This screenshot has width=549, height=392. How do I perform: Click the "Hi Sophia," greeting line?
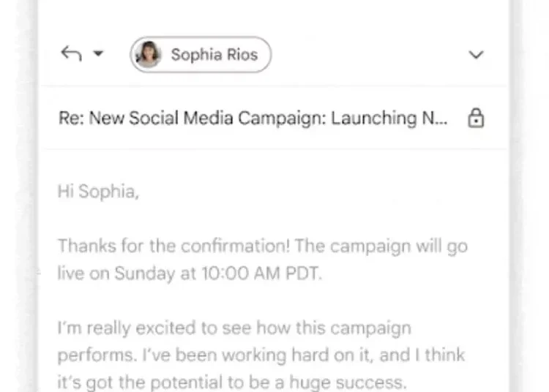97,192
